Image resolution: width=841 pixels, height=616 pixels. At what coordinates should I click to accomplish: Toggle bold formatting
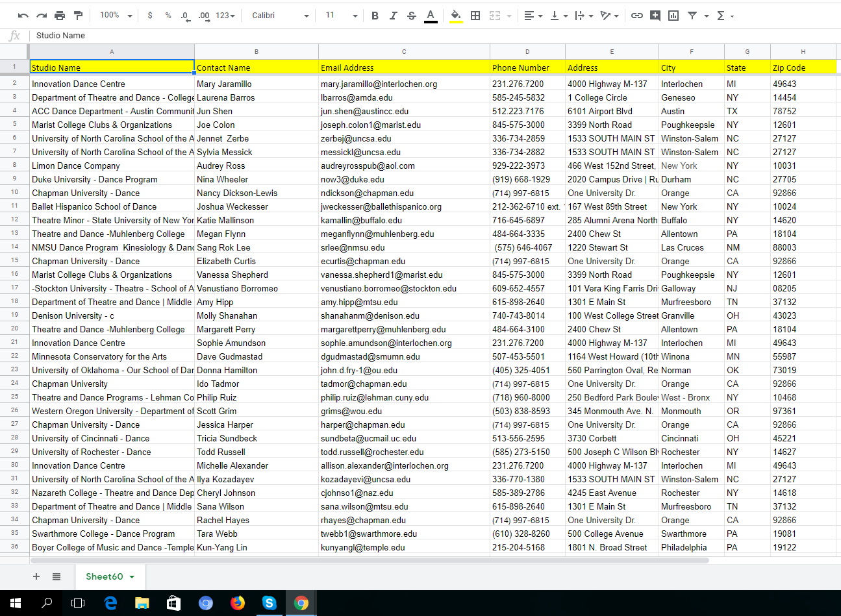375,16
